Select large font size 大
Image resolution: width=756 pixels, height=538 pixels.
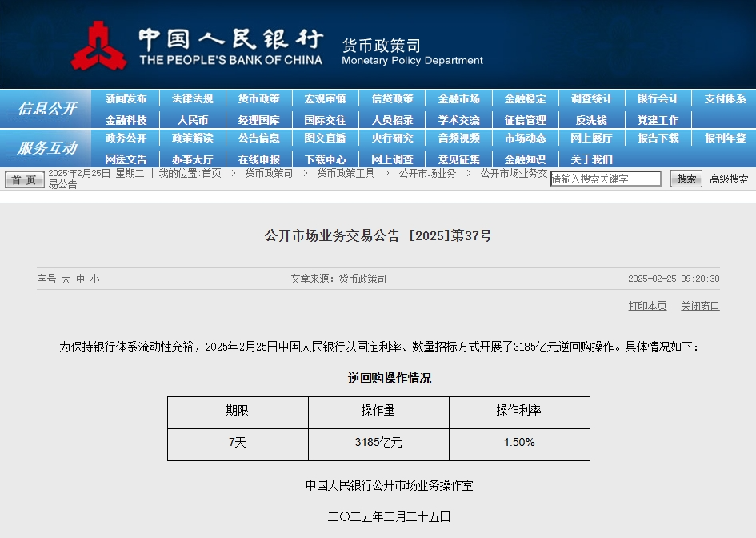[x=64, y=279]
